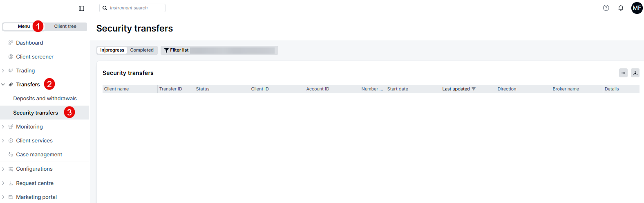The image size is (644, 203).
Task: Select the Menu view toggle
Action: (24, 26)
